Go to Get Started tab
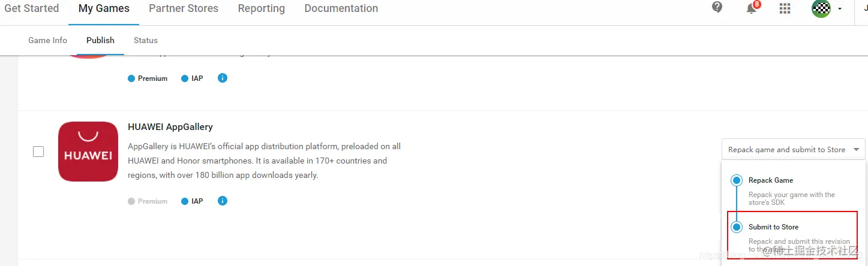 (32, 8)
